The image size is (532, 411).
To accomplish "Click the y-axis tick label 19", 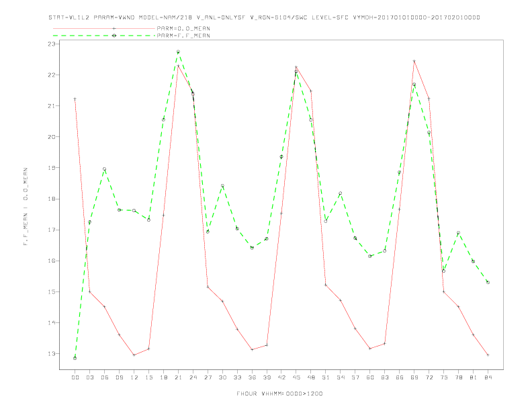I will [52, 167].
